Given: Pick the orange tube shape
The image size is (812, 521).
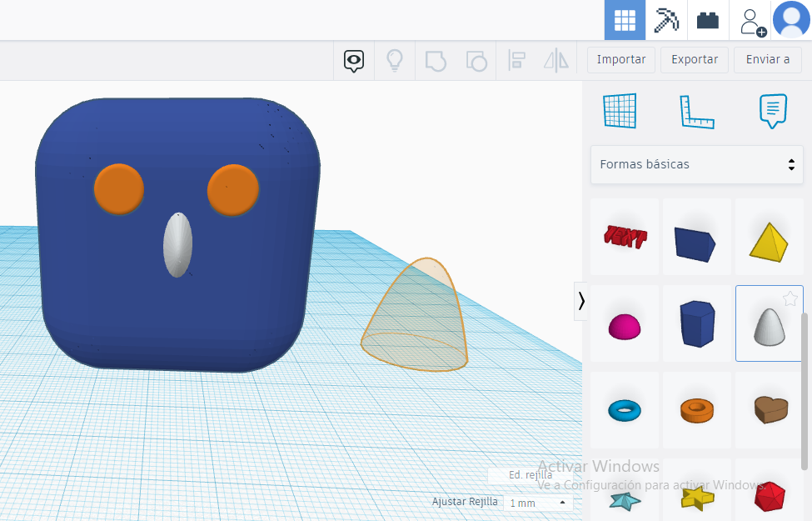Looking at the screenshot, I should tap(696, 410).
